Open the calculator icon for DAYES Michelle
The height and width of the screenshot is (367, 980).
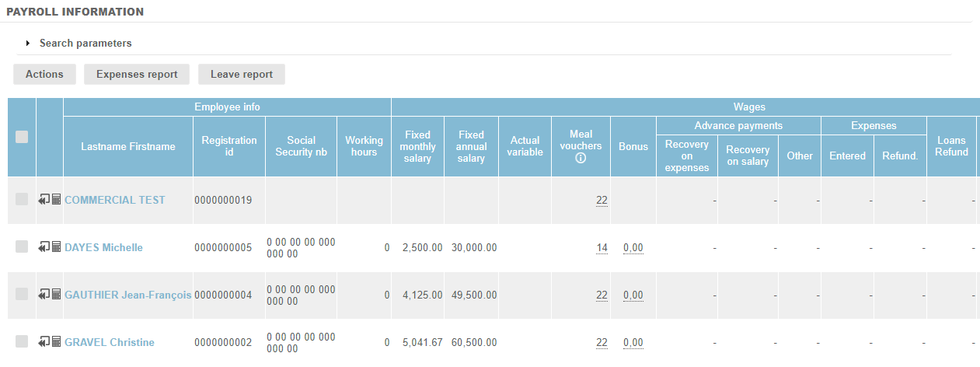tap(56, 247)
